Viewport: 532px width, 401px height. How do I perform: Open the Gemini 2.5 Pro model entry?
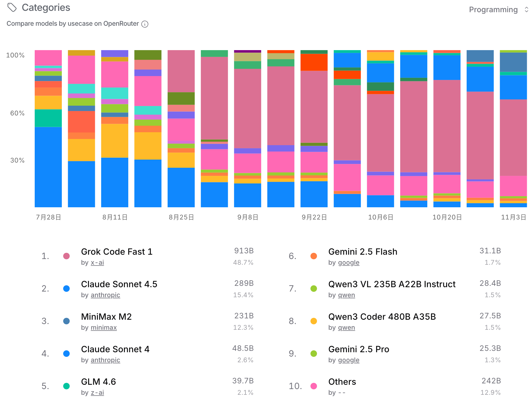pyautogui.click(x=358, y=349)
